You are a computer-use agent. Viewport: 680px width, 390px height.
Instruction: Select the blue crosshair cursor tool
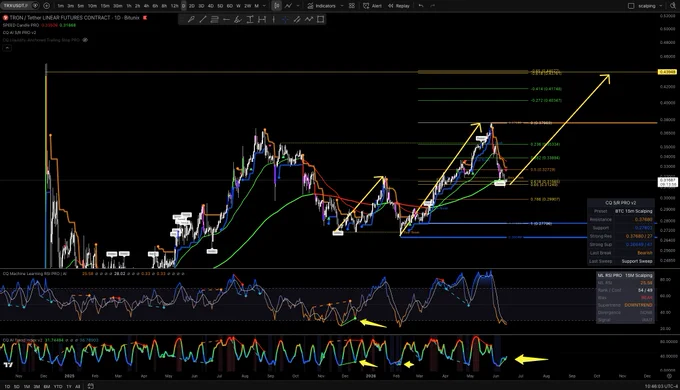click(x=285, y=20)
